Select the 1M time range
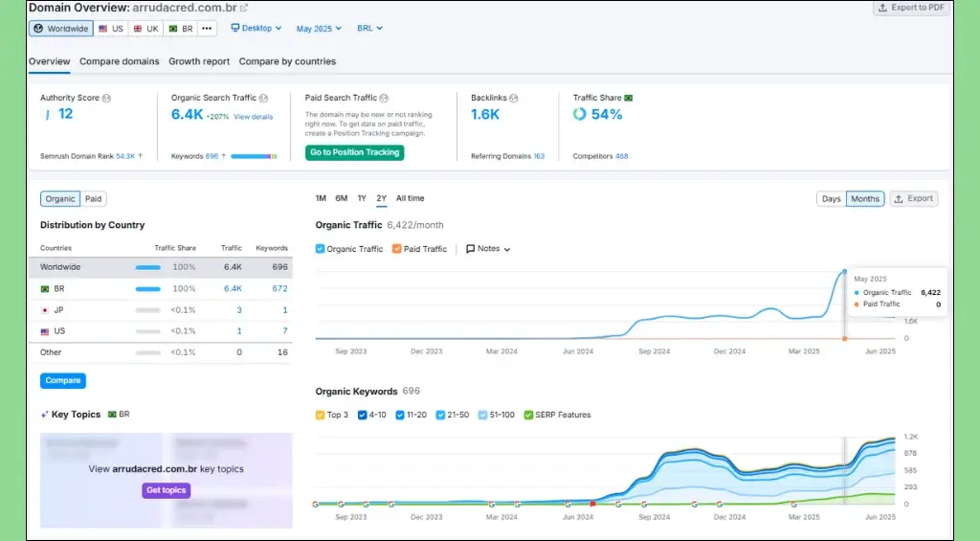 321,198
